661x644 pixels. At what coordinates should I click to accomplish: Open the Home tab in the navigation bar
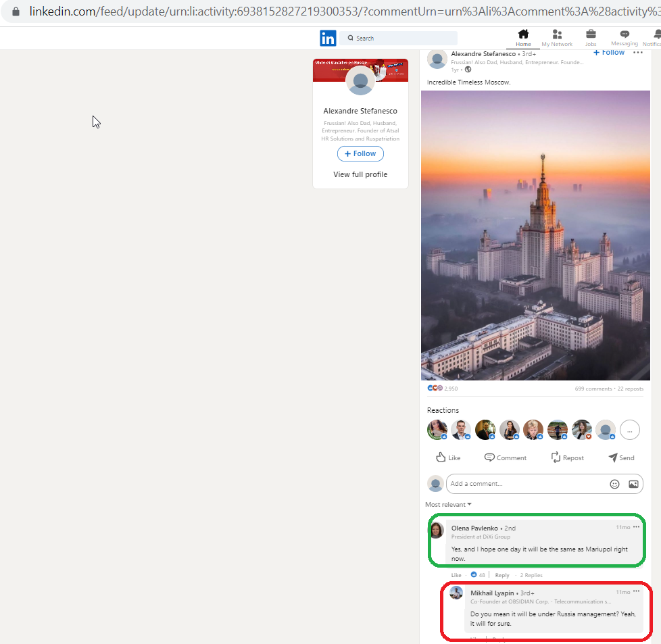[523, 38]
